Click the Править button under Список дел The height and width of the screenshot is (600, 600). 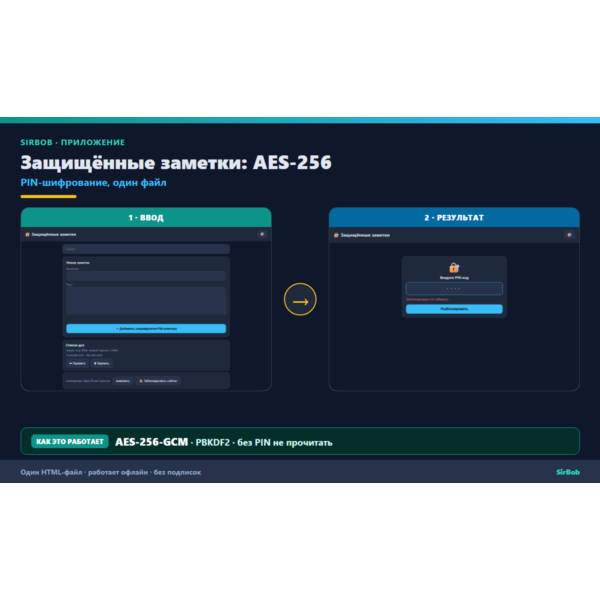tap(77, 363)
